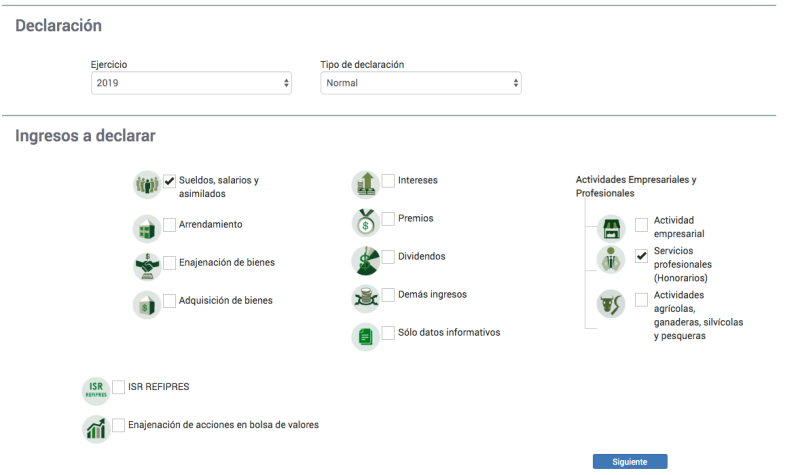The image size is (800, 475).
Task: Click the Ejercicio field label
Action: (x=109, y=64)
